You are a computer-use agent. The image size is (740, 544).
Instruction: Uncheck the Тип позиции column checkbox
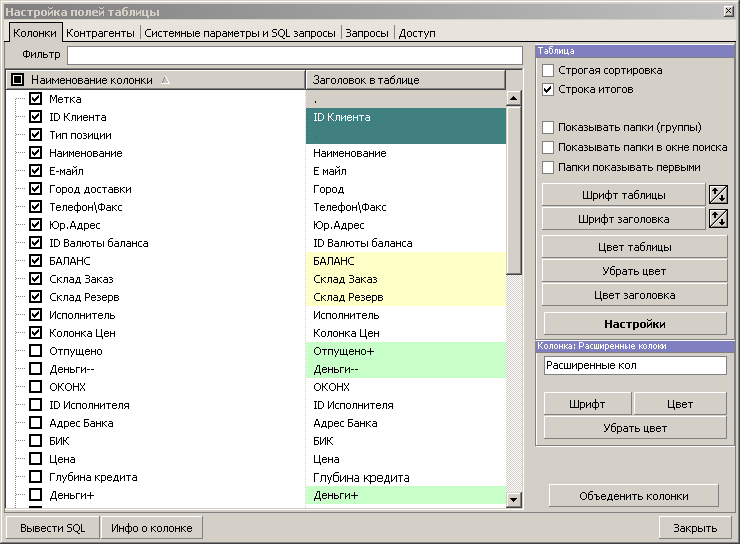click(35, 134)
